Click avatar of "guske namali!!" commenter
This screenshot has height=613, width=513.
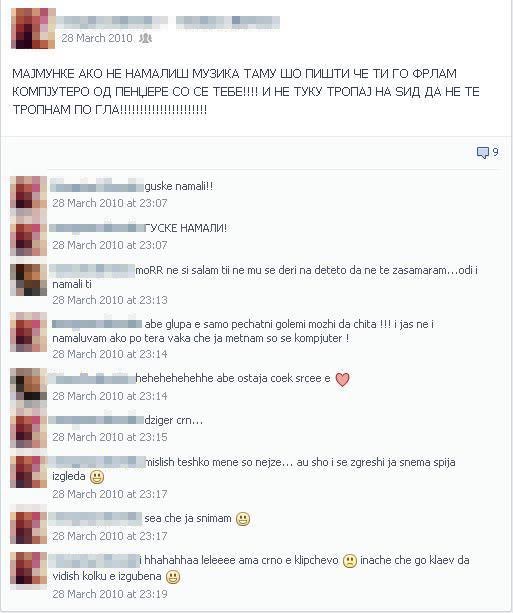29,194
